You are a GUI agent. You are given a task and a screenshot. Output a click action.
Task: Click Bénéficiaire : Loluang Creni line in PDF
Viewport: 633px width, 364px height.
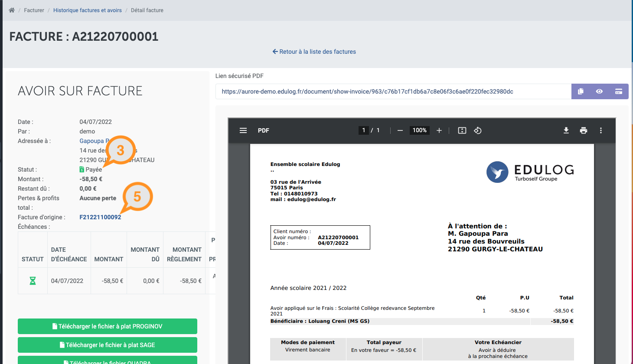320,321
